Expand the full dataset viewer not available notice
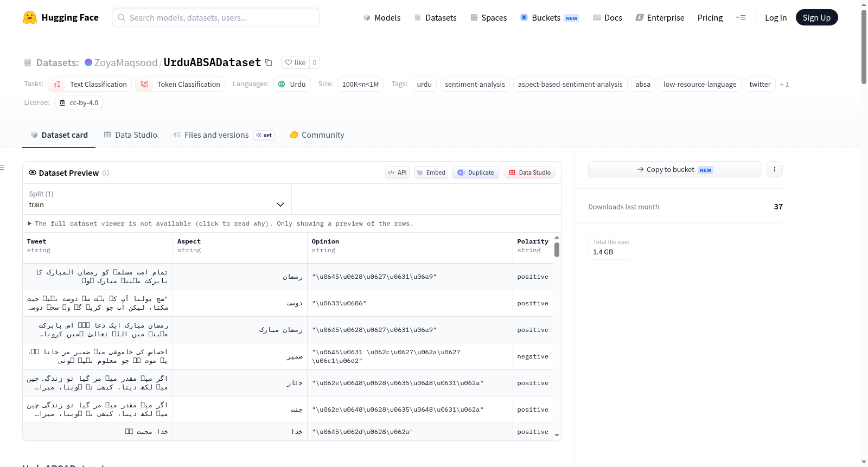Viewport: 868px width, 467px height. coord(221,223)
